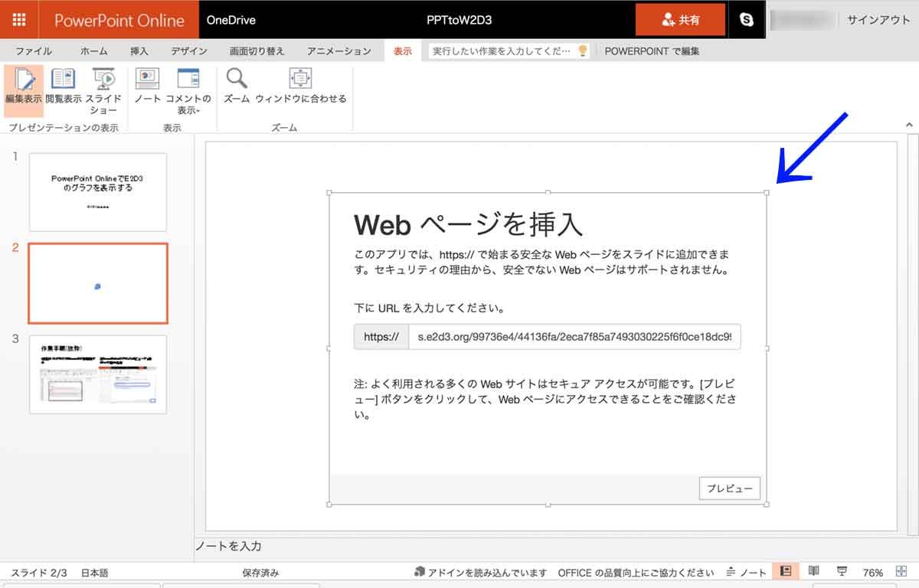919x588 pixels.
Task: Click the 76% zoom level
Action: pos(873,573)
